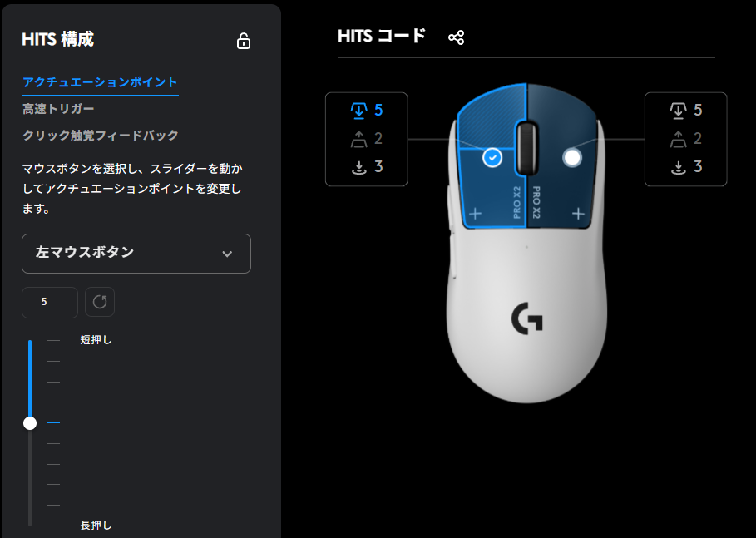Click the actuation point slider handle
This screenshot has height=538, width=756.
[x=30, y=423]
